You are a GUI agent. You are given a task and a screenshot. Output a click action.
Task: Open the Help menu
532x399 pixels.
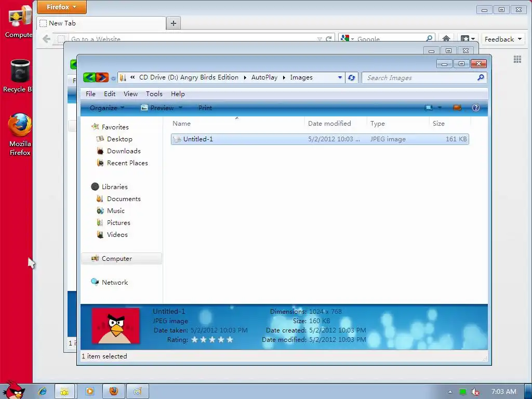(178, 94)
